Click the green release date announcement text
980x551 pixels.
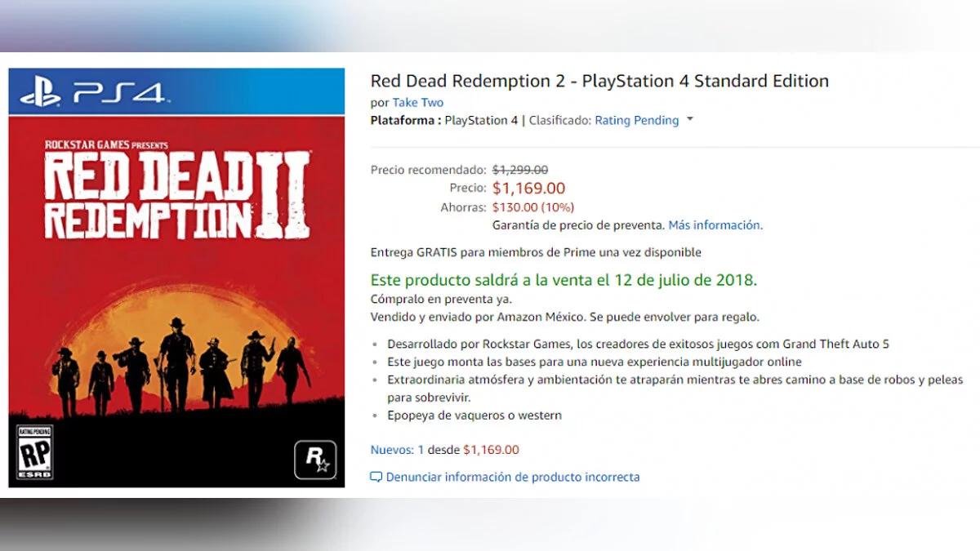[x=563, y=280]
